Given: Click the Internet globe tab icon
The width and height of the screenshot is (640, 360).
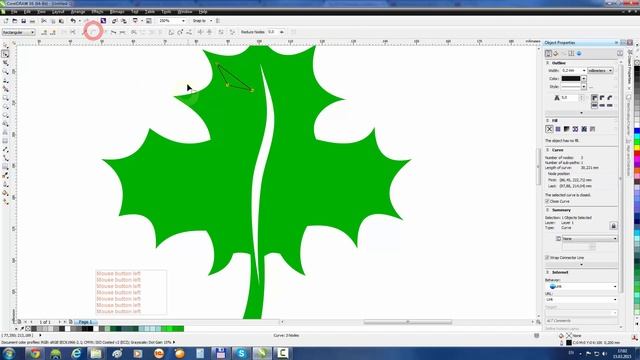Looking at the screenshot, I should [x=579, y=53].
